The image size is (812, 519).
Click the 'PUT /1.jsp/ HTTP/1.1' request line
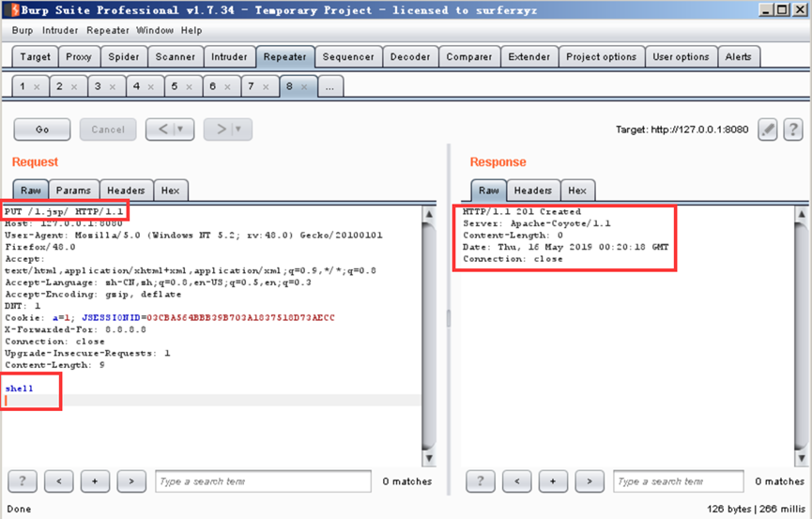pos(64,211)
